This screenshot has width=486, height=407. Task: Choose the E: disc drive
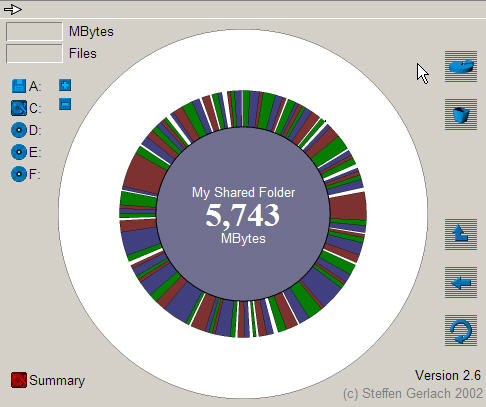tap(19, 152)
